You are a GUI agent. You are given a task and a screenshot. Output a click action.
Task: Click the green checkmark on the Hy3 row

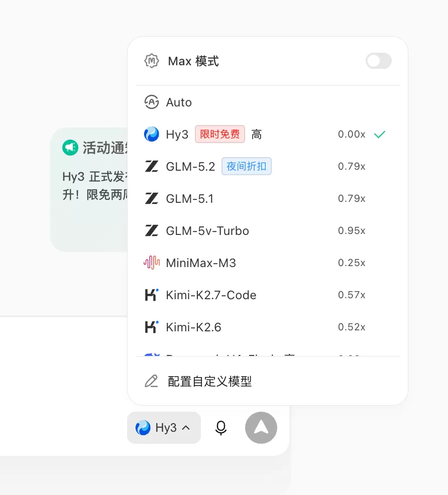pos(380,135)
